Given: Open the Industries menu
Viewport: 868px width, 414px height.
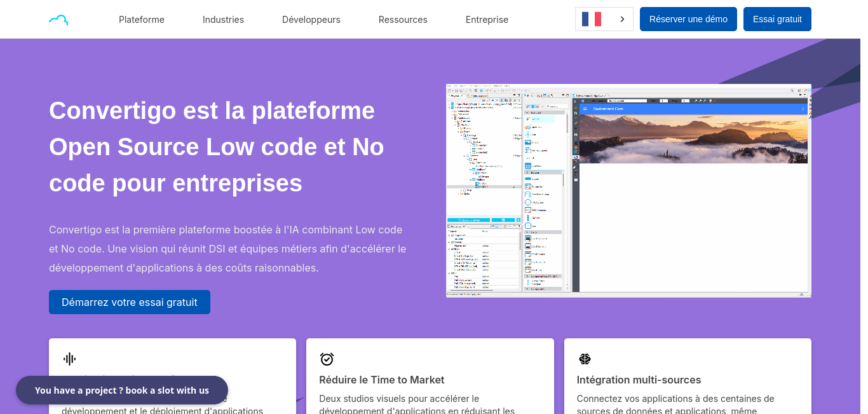Looking at the screenshot, I should (x=223, y=20).
